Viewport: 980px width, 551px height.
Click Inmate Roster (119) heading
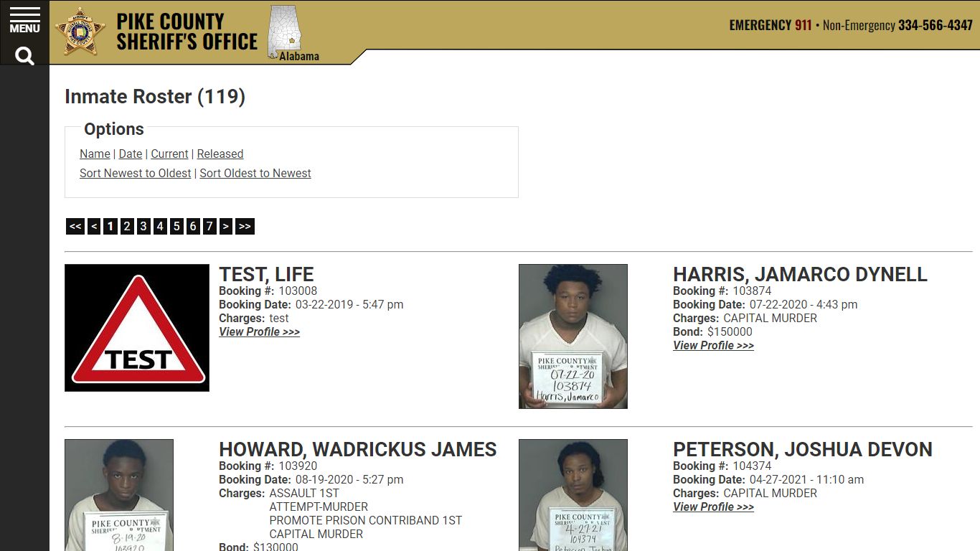155,97
